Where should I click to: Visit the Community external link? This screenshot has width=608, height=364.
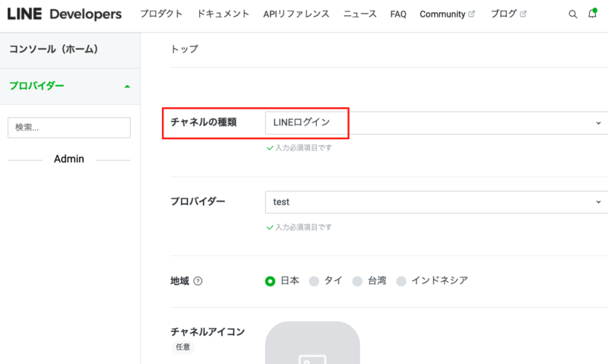tap(447, 14)
